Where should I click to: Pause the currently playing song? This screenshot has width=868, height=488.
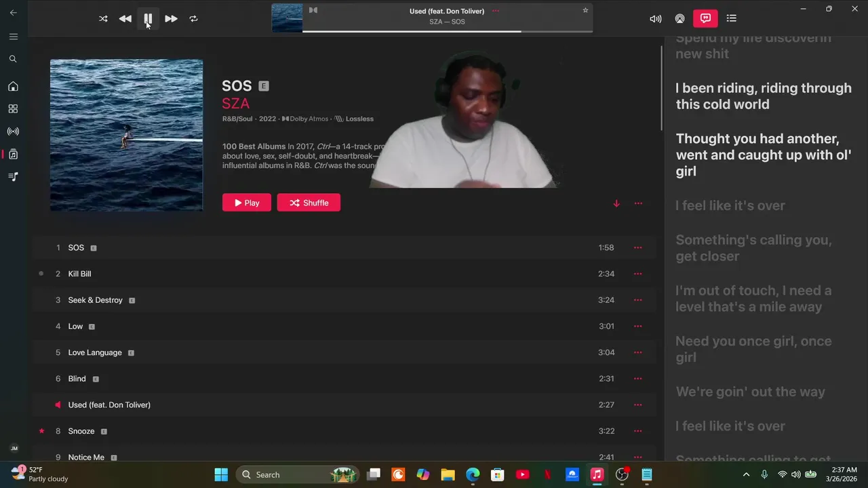click(x=148, y=19)
